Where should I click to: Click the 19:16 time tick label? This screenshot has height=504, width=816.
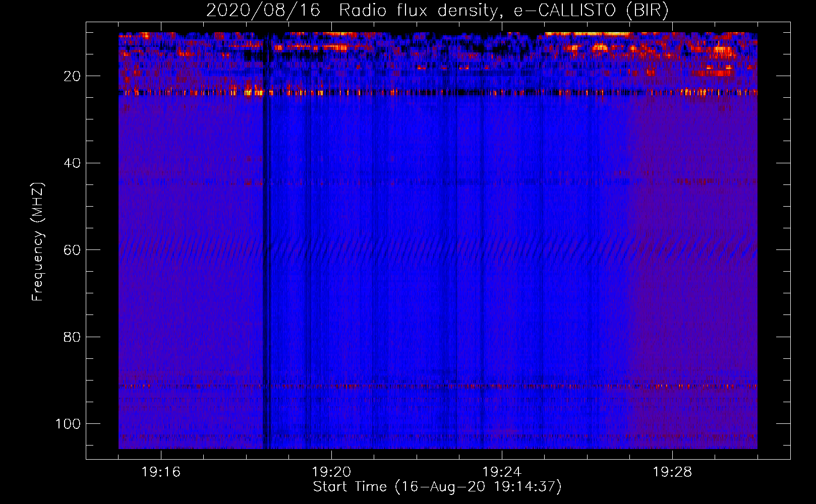(x=161, y=472)
